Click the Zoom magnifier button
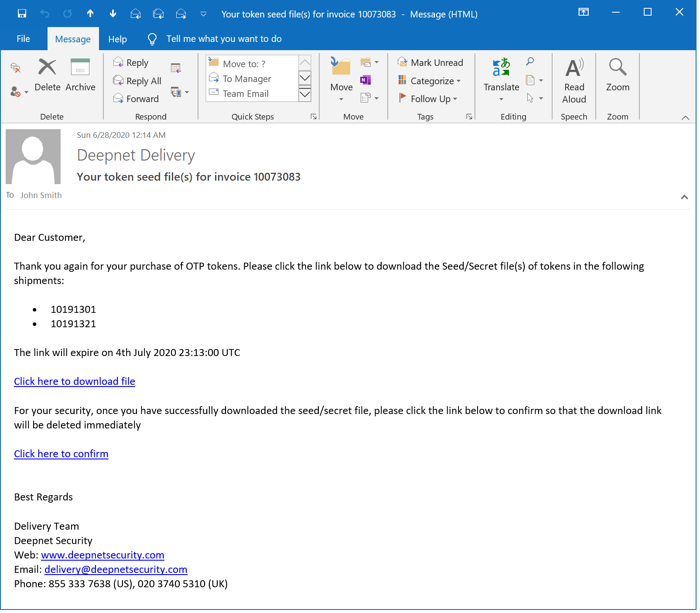Image resolution: width=700 pixels, height=613 pixels. tap(618, 75)
